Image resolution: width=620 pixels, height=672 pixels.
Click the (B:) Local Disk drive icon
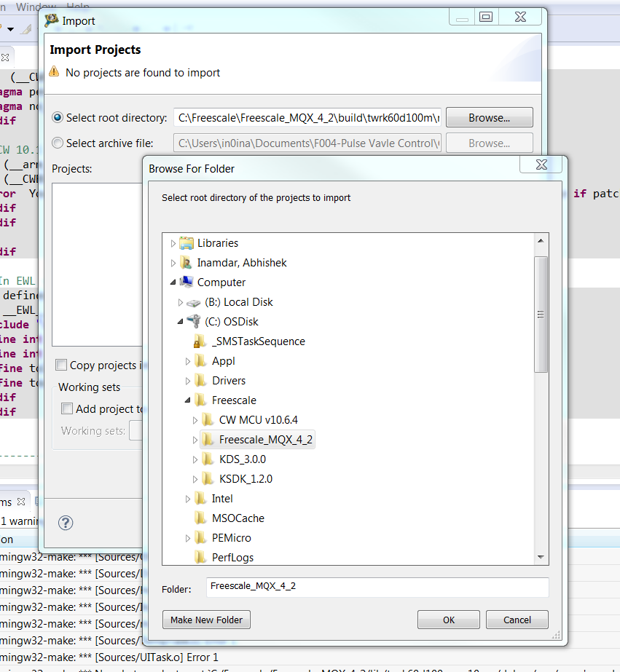194,303
